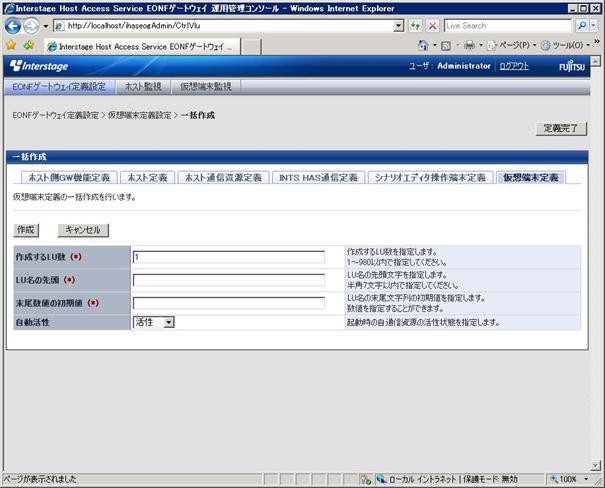The image size is (605, 488).
Task: Open the 自動活性 dropdown
Action: click(154, 322)
